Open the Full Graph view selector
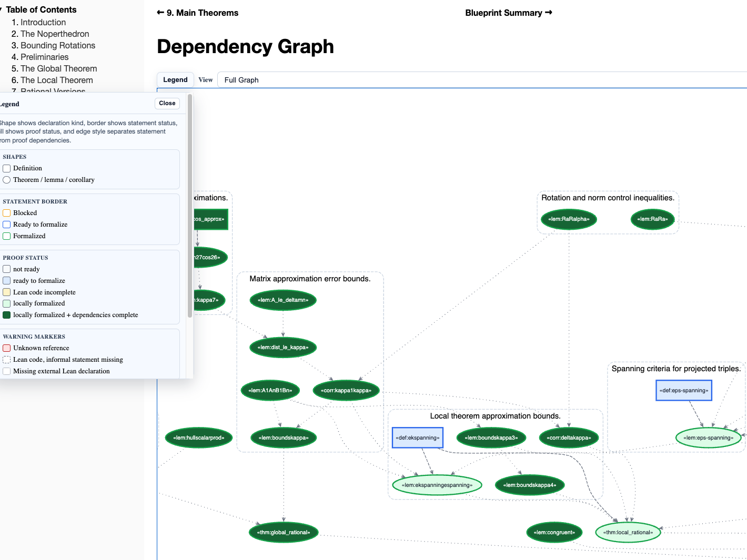 pos(241,79)
